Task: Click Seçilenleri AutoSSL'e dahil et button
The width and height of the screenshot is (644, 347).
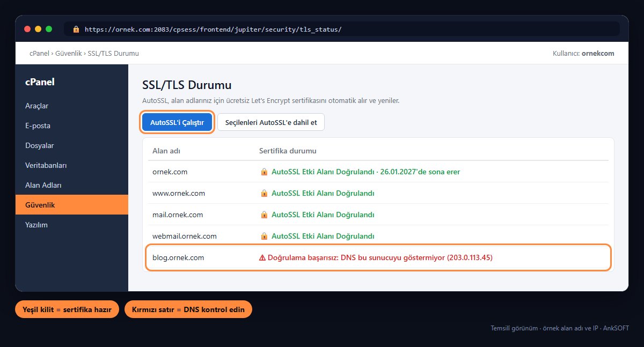Action: pos(271,122)
